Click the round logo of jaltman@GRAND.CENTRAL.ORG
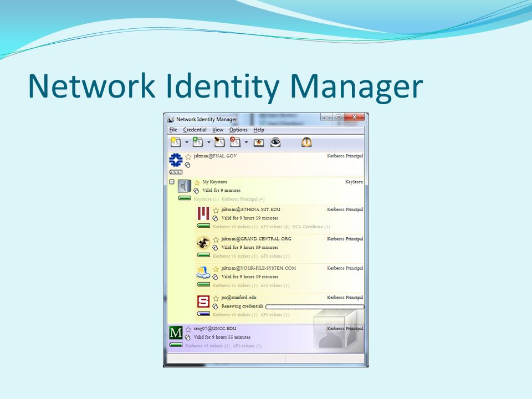The height and width of the screenshot is (399, 532). (x=203, y=243)
